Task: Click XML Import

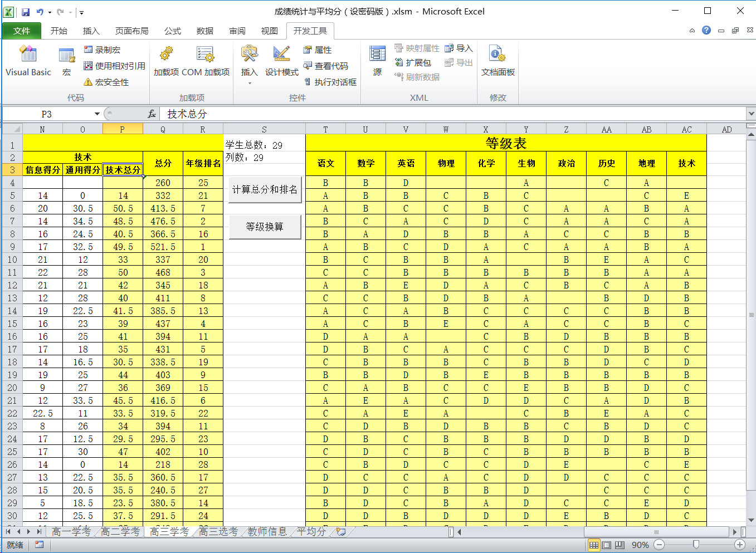Action: (x=459, y=48)
